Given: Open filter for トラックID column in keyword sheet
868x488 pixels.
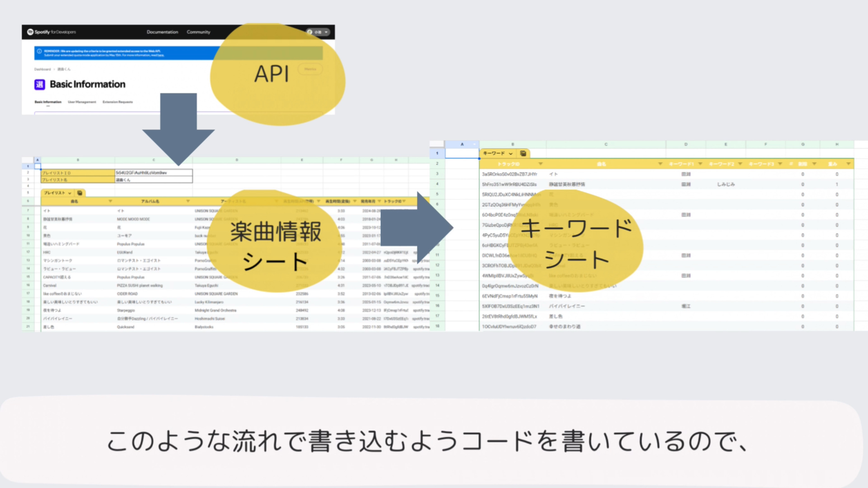Looking at the screenshot, I should click(x=541, y=164).
